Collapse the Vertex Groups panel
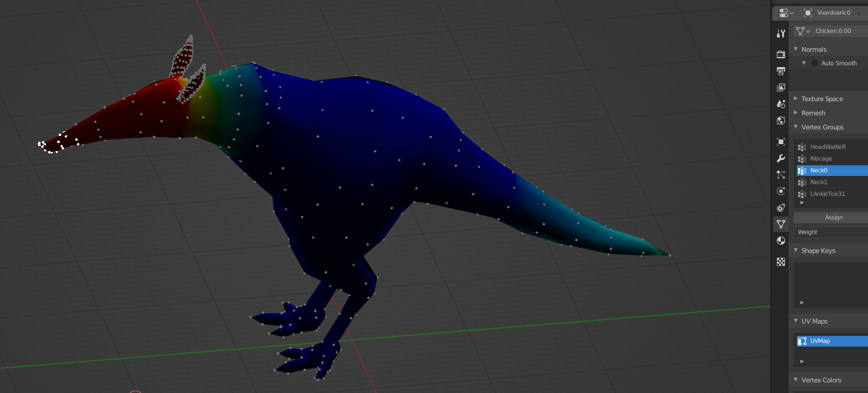The image size is (868, 393). [x=796, y=127]
